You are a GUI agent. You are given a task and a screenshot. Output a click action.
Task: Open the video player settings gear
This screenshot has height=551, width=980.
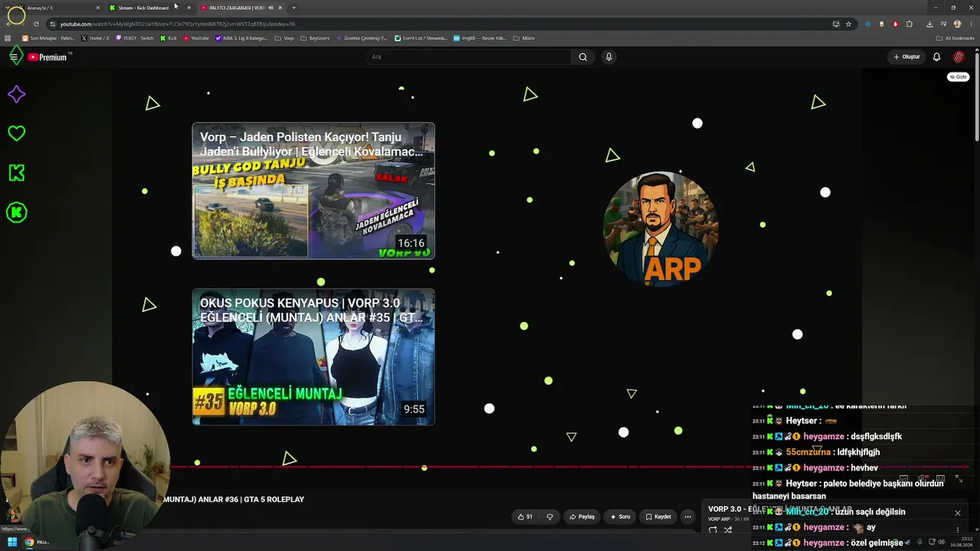[922, 479]
